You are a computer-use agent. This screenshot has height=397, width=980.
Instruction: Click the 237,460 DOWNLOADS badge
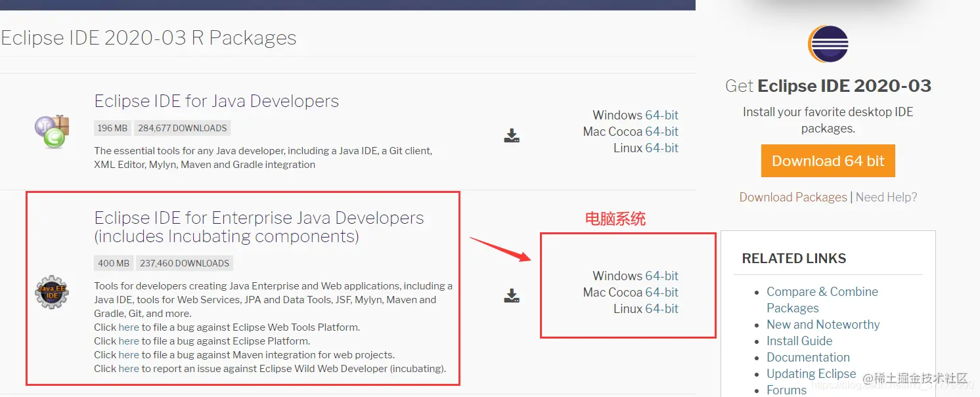point(185,263)
